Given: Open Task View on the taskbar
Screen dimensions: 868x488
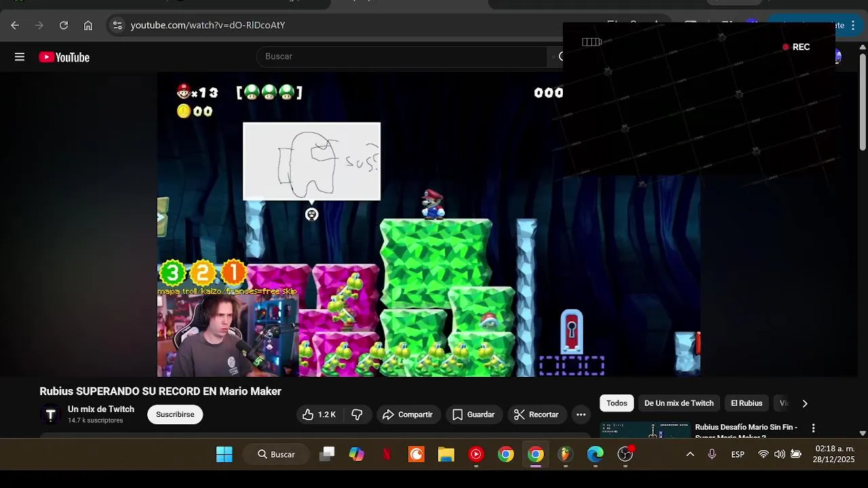Looking at the screenshot, I should pyautogui.click(x=327, y=455).
